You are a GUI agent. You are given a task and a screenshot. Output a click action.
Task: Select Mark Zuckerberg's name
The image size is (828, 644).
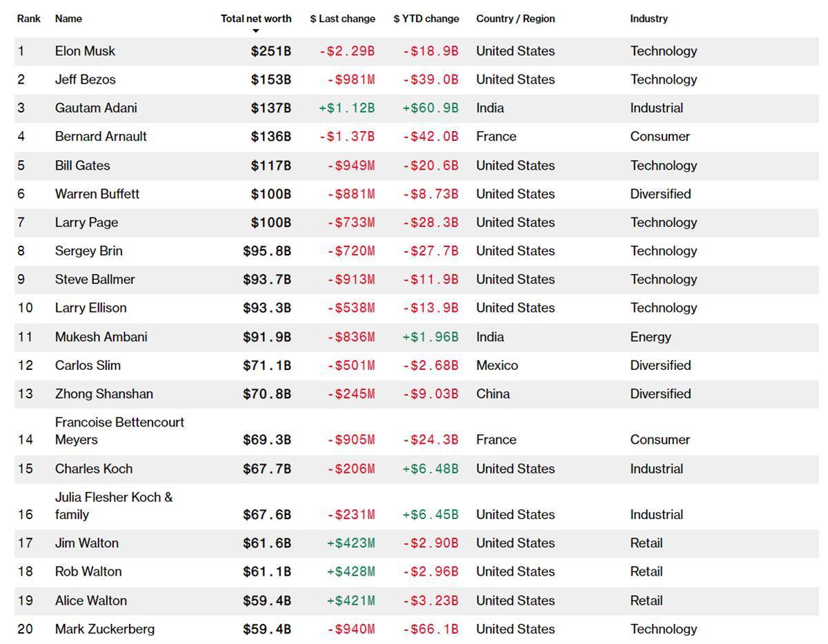[104, 629]
